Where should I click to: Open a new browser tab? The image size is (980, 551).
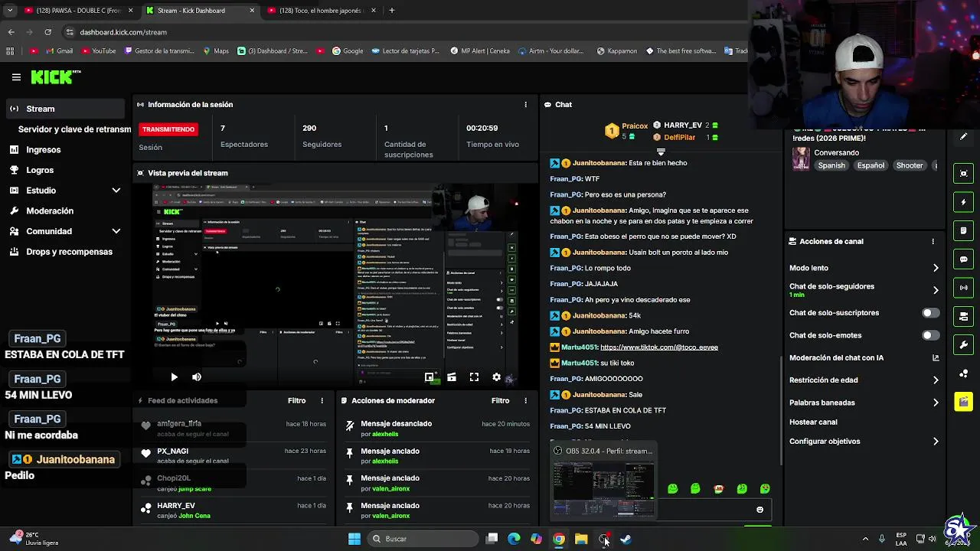(x=392, y=11)
